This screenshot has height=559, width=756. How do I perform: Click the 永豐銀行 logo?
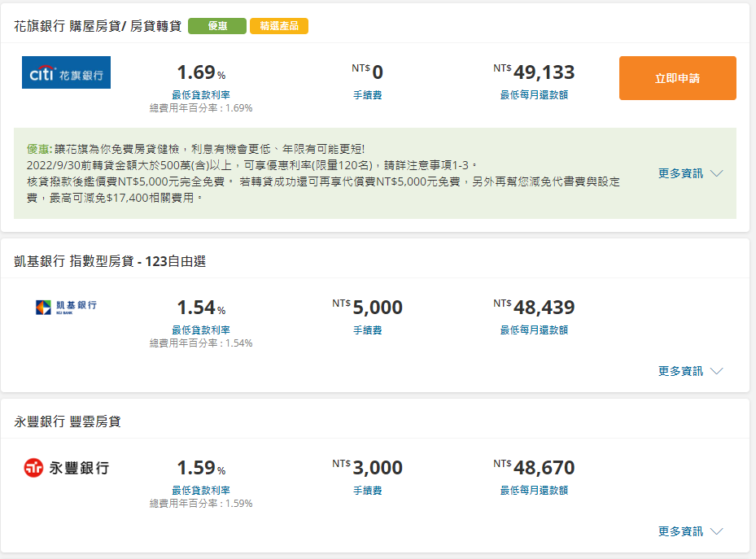click(67, 467)
